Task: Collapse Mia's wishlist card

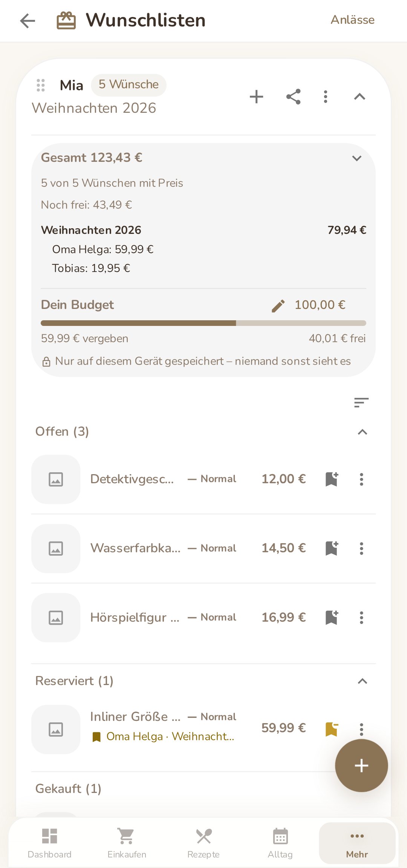Action: click(x=360, y=97)
